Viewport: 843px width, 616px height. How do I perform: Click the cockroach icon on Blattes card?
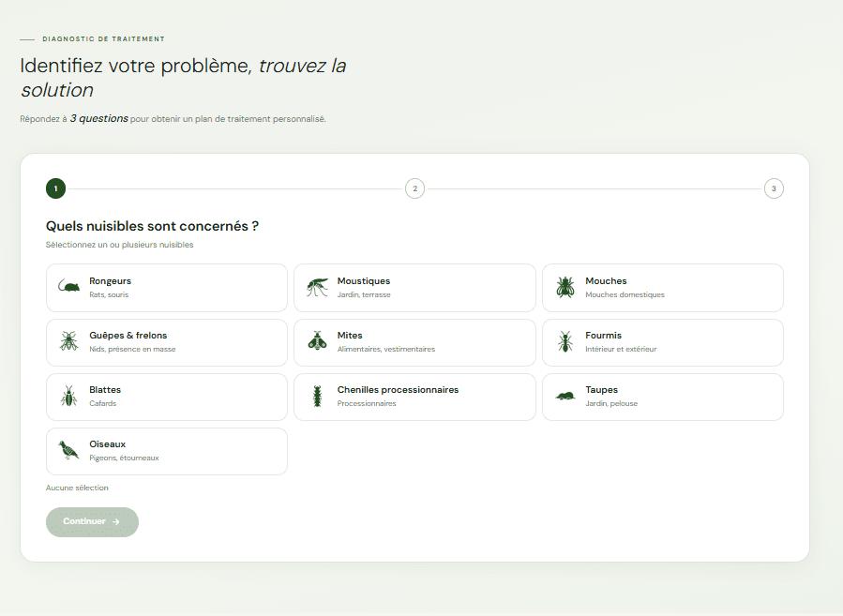(68, 396)
